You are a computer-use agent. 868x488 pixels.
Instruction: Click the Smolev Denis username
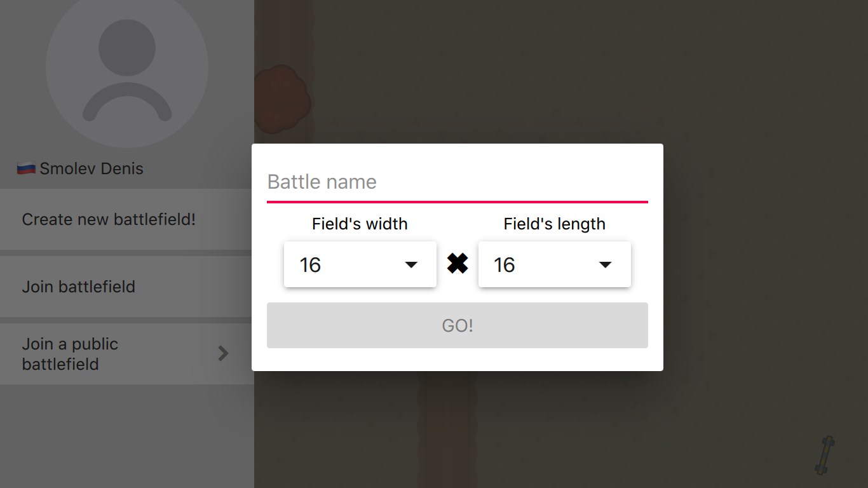click(92, 168)
